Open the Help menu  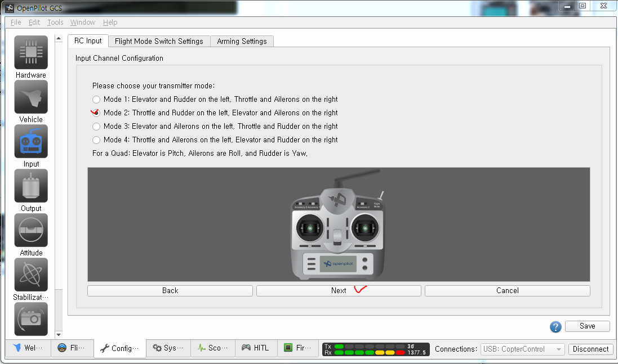110,23
